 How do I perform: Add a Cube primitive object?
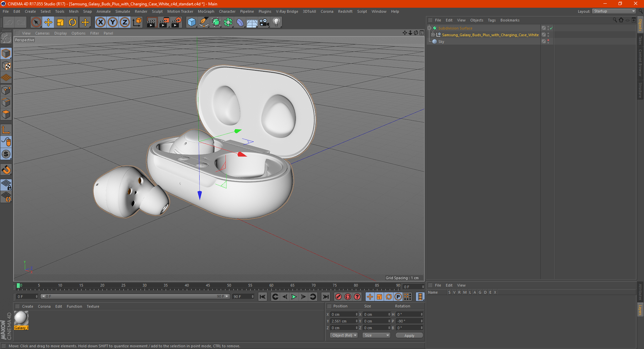coord(192,22)
